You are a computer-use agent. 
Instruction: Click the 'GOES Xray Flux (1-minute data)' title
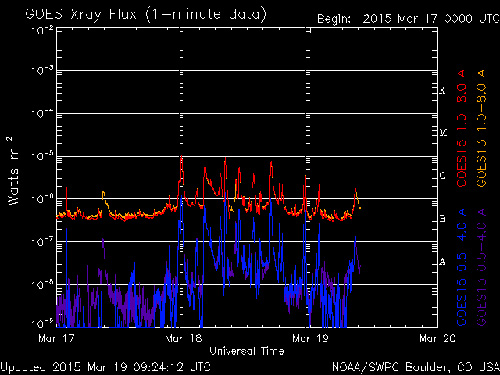(146, 15)
